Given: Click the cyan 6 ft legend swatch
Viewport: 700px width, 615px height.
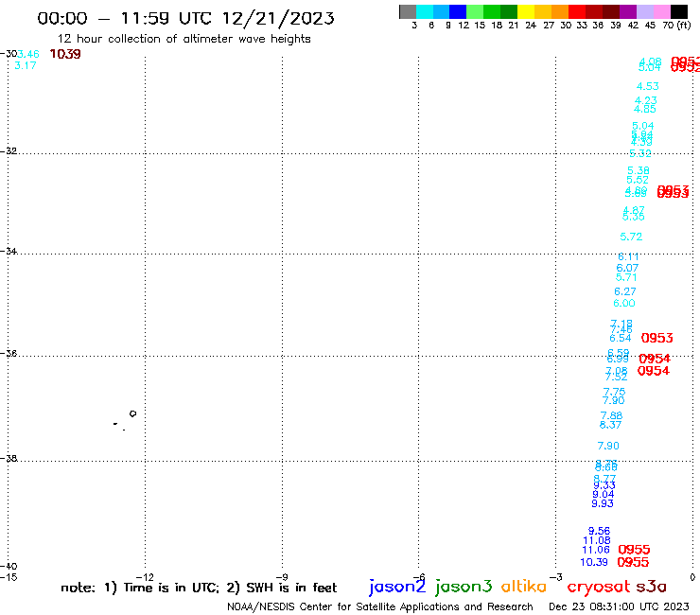Looking at the screenshot, I should (425, 11).
